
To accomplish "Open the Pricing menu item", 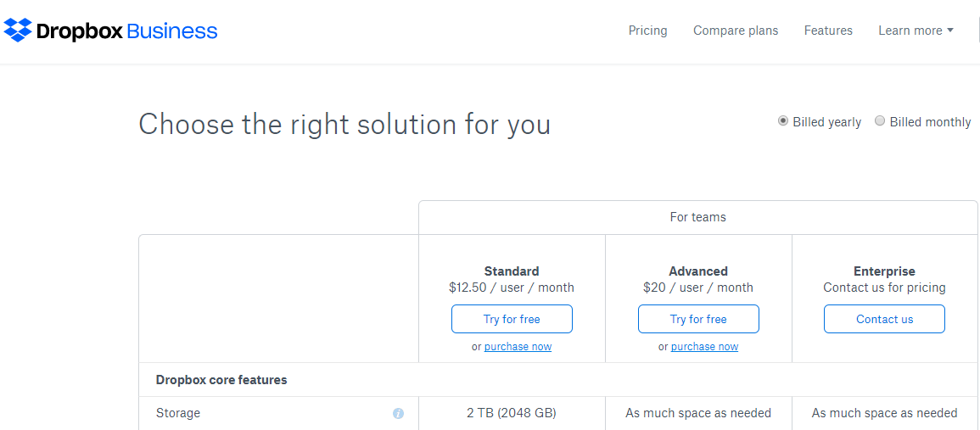I will tap(647, 31).
